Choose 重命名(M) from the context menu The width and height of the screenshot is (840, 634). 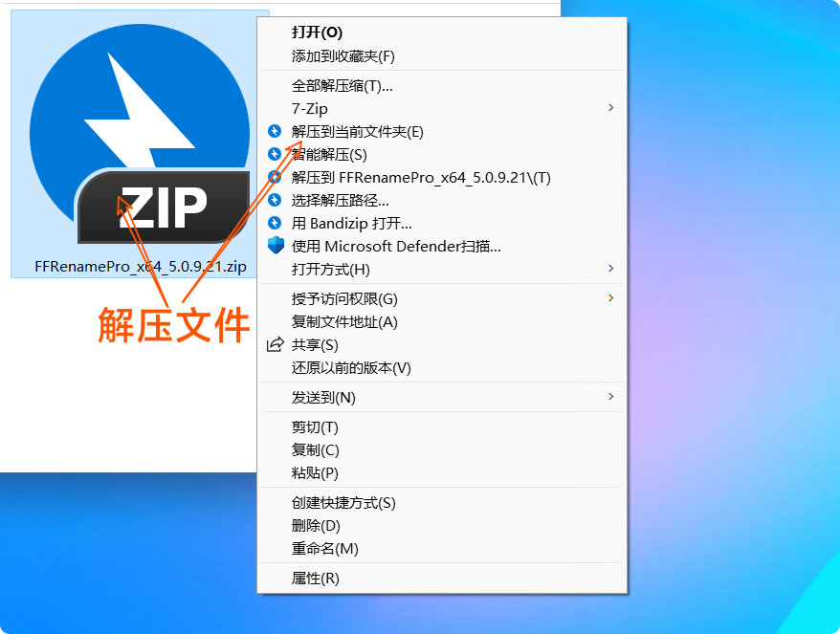pyautogui.click(x=324, y=549)
